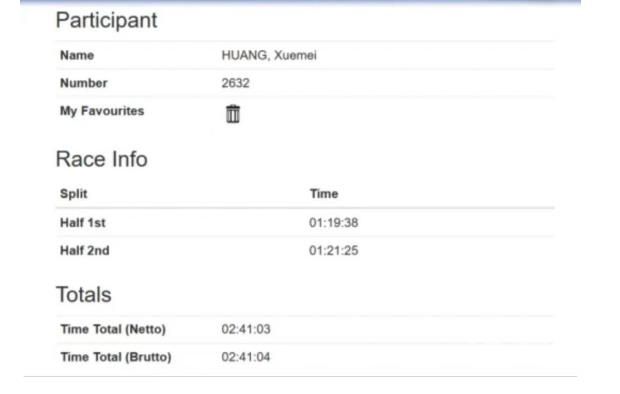The image size is (620, 394).
Task: Click the My Favourites field label
Action: point(102,111)
